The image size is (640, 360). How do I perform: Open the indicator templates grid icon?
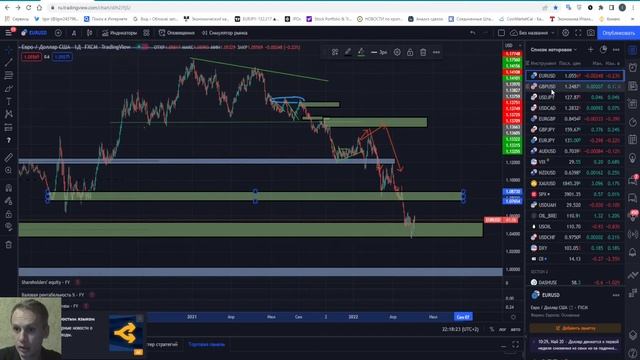147,33
